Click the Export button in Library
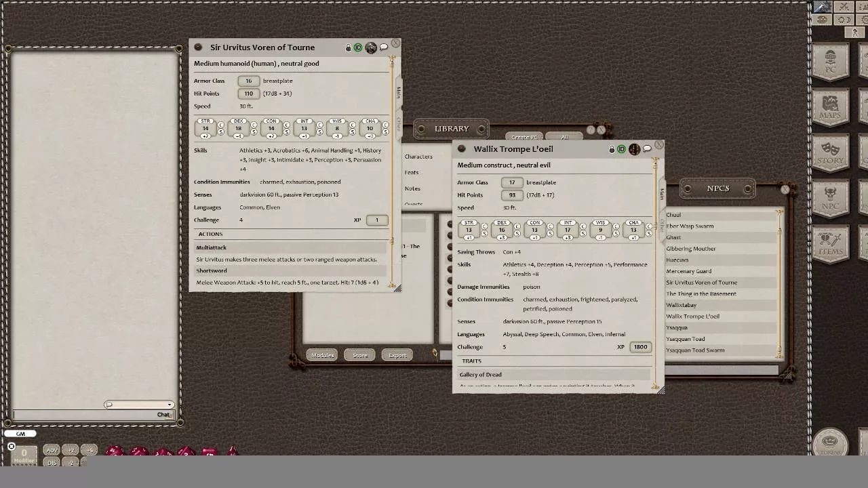 coord(397,355)
